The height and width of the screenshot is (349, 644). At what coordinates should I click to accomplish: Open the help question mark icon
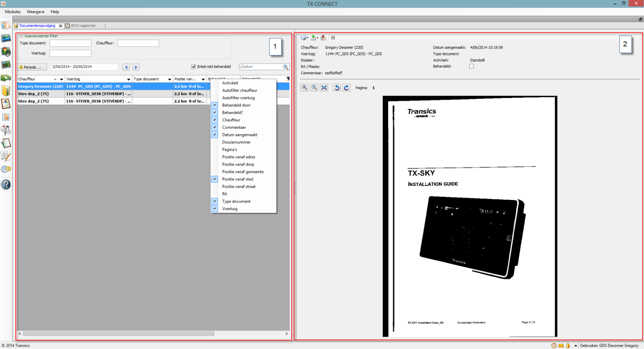(6, 184)
